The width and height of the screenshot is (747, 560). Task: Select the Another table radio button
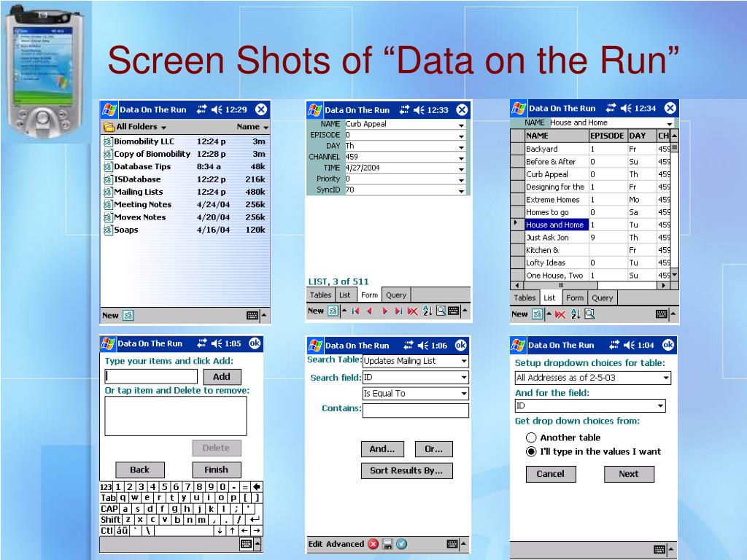[x=531, y=437]
